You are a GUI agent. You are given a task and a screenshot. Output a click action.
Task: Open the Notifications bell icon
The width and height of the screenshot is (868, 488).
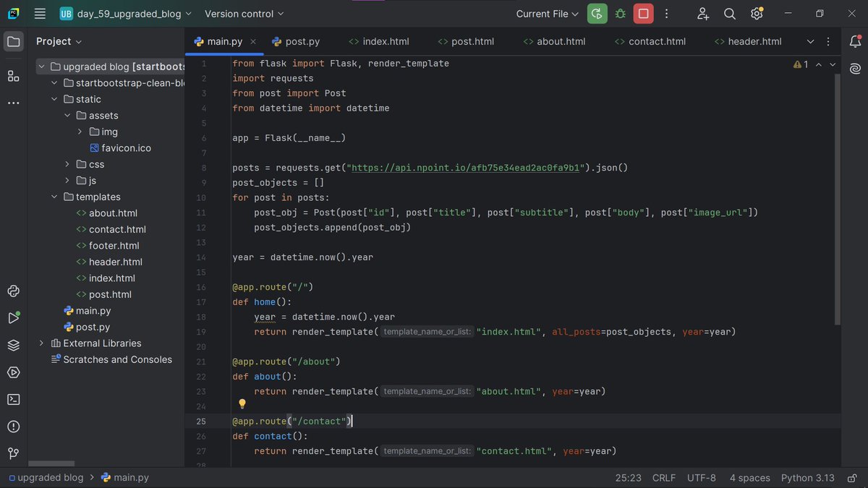click(855, 41)
